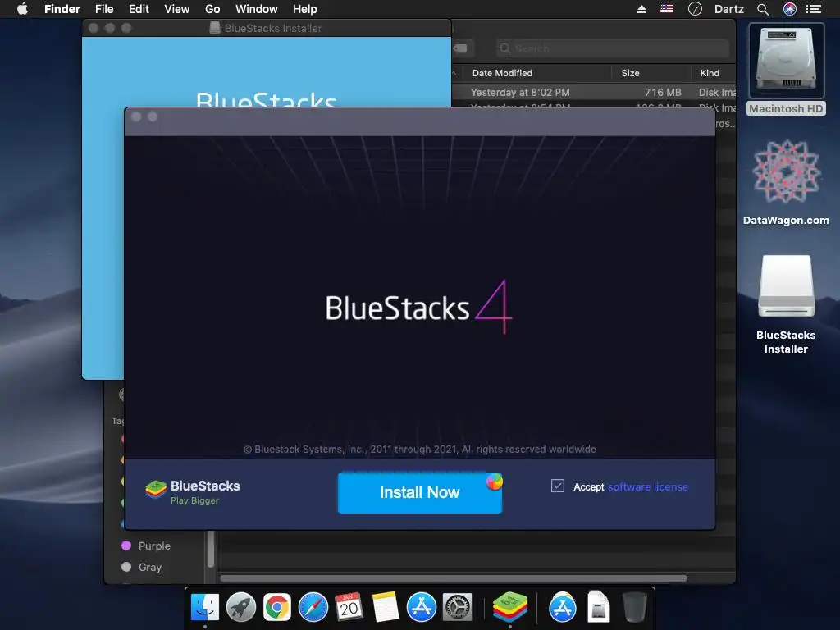Select the Gray tag in Finder sidebar

(141, 568)
